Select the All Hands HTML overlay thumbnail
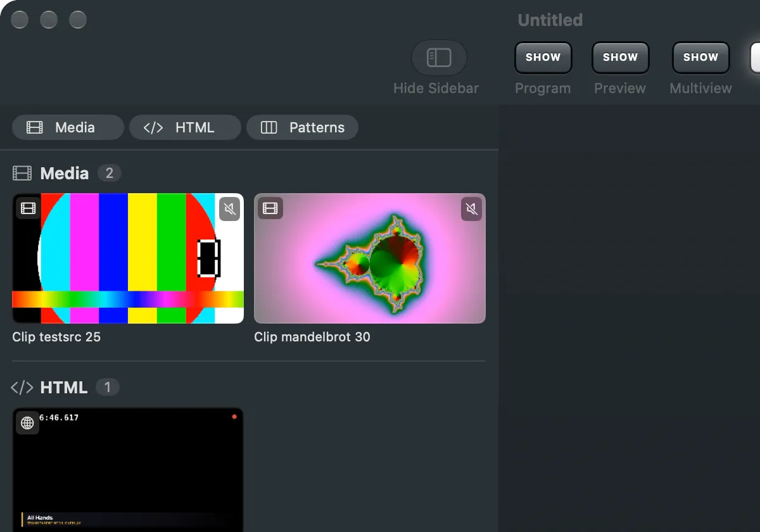The height and width of the screenshot is (532, 760). coord(128,470)
